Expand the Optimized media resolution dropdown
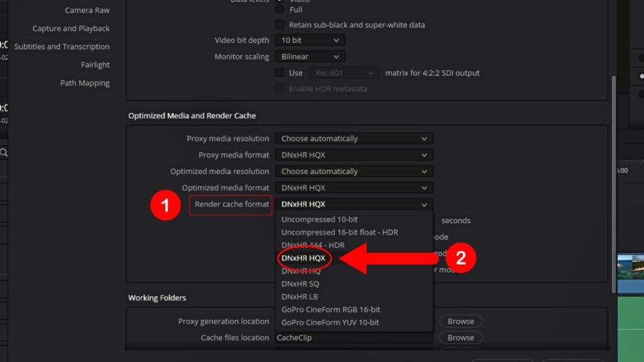The width and height of the screenshot is (644, 362). click(x=353, y=171)
